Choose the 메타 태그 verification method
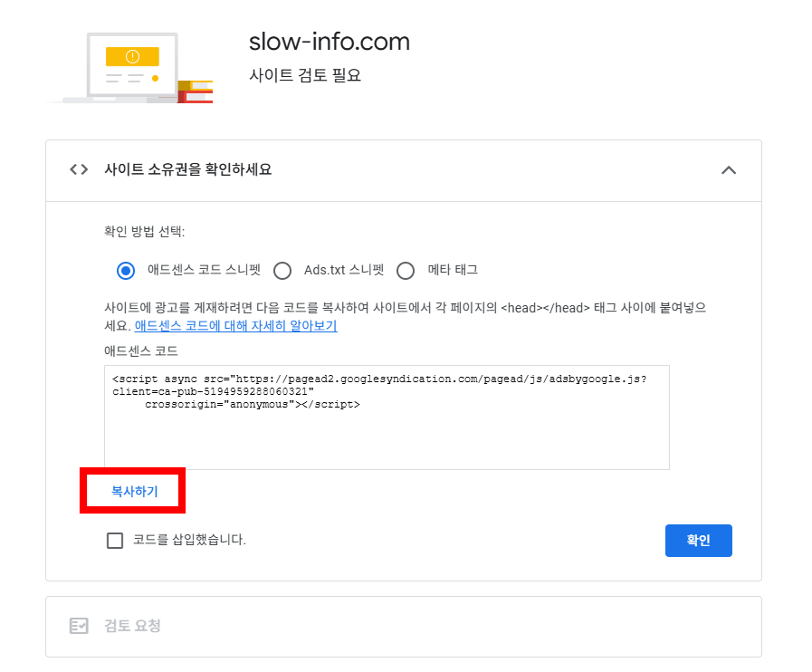Viewport: 812px width, 672px height. (x=406, y=271)
